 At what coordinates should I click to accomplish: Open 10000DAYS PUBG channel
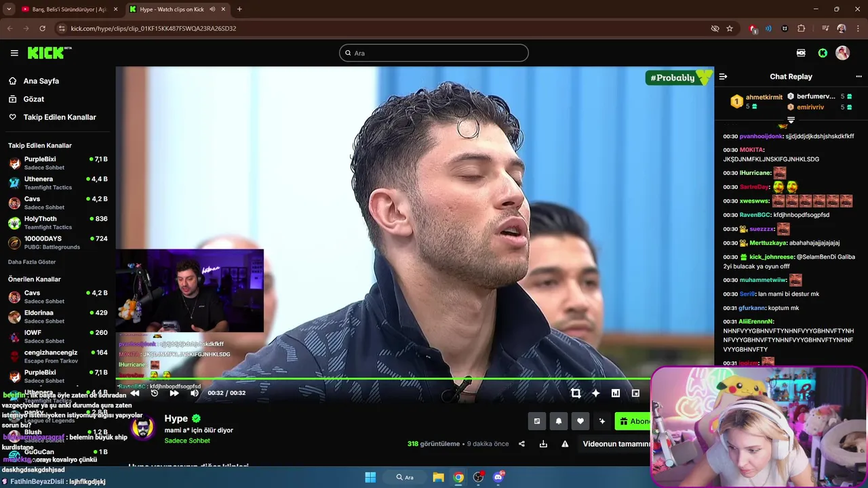(58, 243)
